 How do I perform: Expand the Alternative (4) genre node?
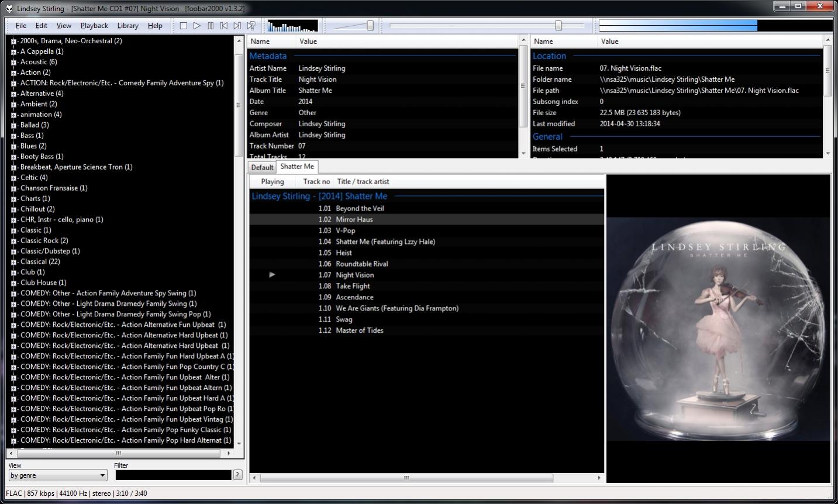click(13, 94)
